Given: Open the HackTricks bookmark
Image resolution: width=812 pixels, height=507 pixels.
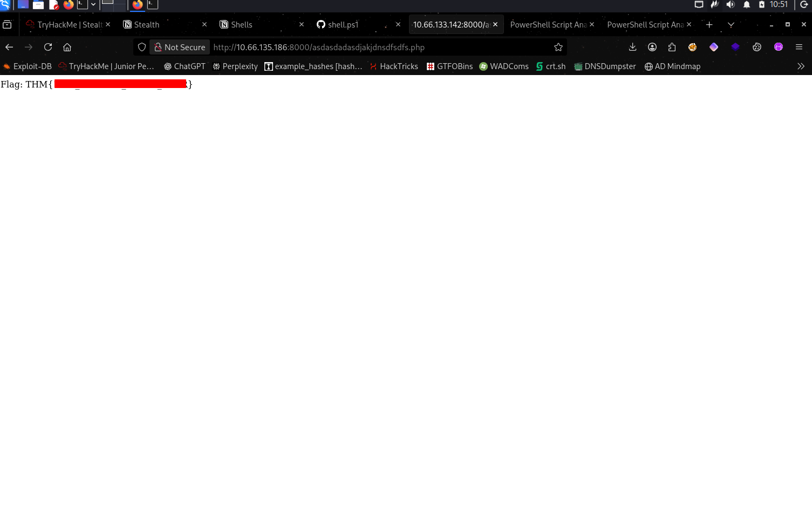Looking at the screenshot, I should (394, 66).
